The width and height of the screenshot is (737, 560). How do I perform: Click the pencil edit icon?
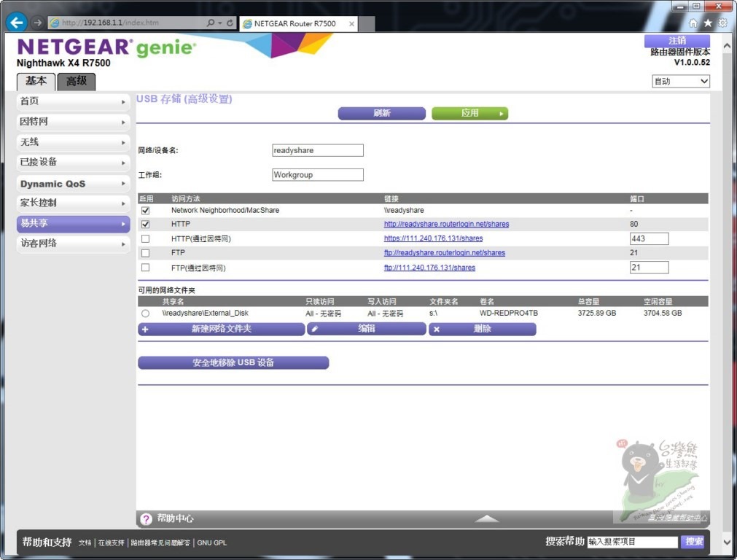[314, 329]
